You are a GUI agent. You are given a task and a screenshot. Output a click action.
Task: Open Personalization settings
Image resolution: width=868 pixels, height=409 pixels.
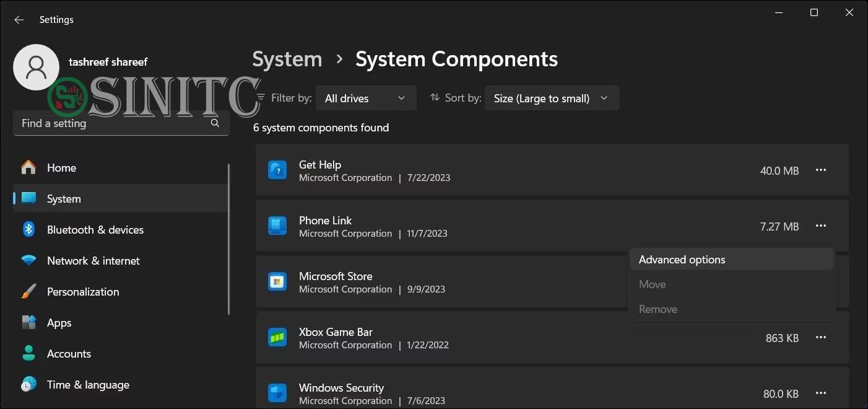point(120,292)
